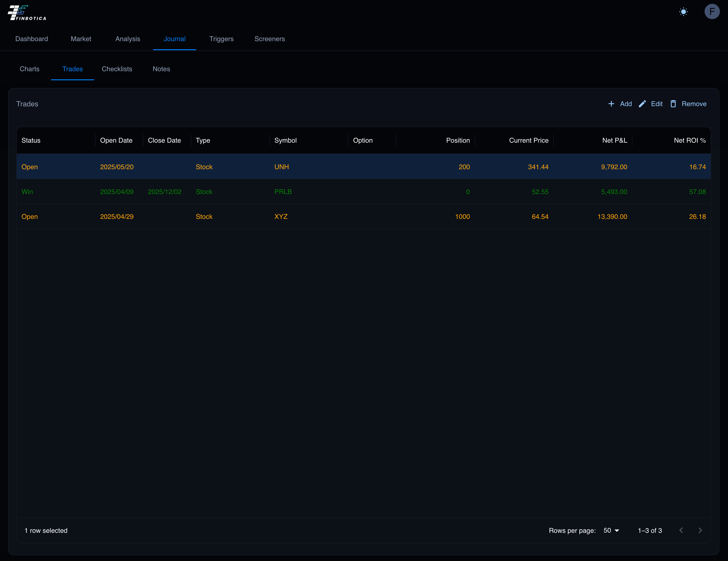Open the Screeners tab
The height and width of the screenshot is (561, 728).
[x=269, y=39]
